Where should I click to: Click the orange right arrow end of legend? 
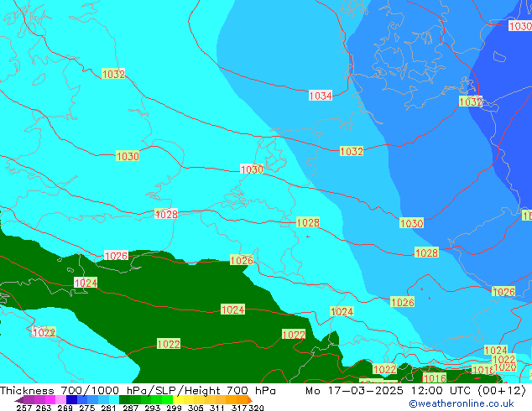250,400
